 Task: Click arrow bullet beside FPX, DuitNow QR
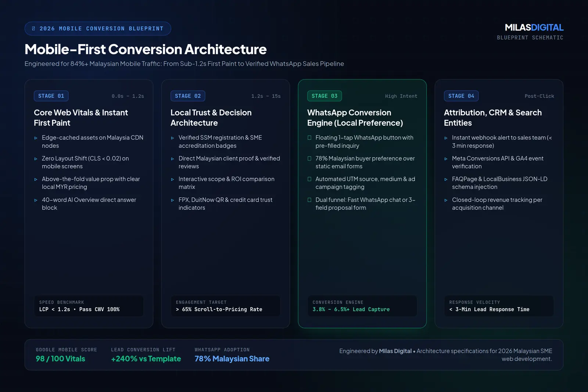[x=172, y=200]
